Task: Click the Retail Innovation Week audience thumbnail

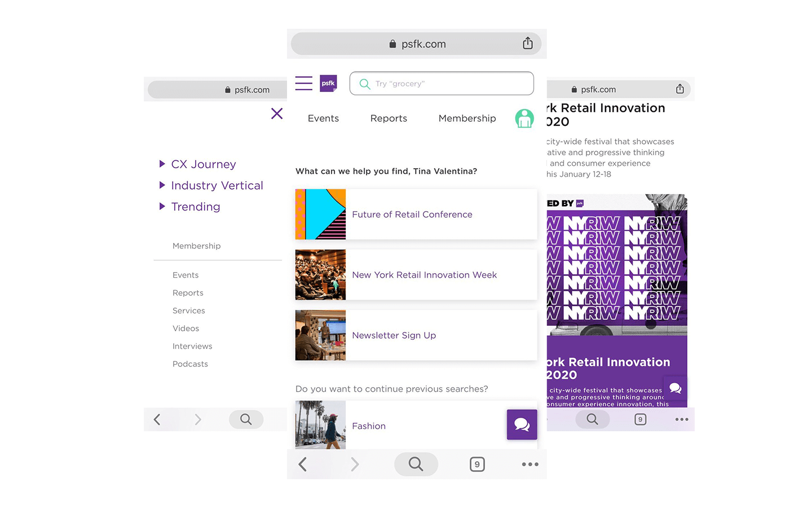Action: tap(320, 275)
